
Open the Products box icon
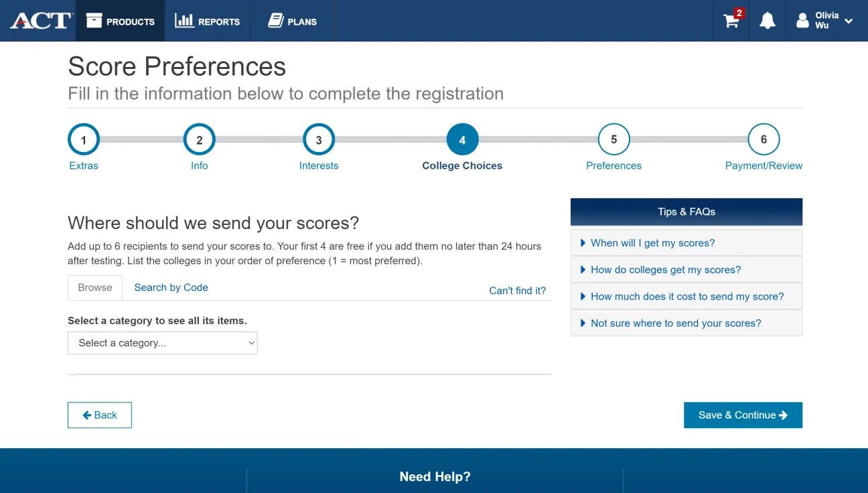(x=94, y=21)
